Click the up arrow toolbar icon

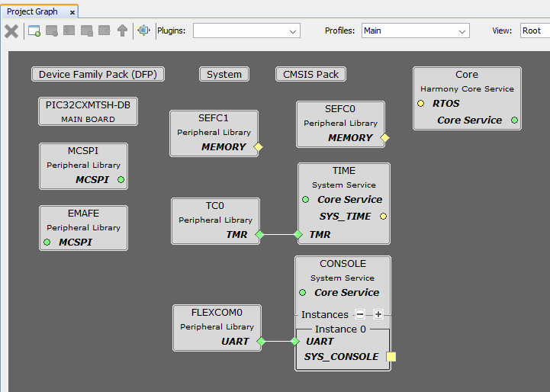pos(122,31)
